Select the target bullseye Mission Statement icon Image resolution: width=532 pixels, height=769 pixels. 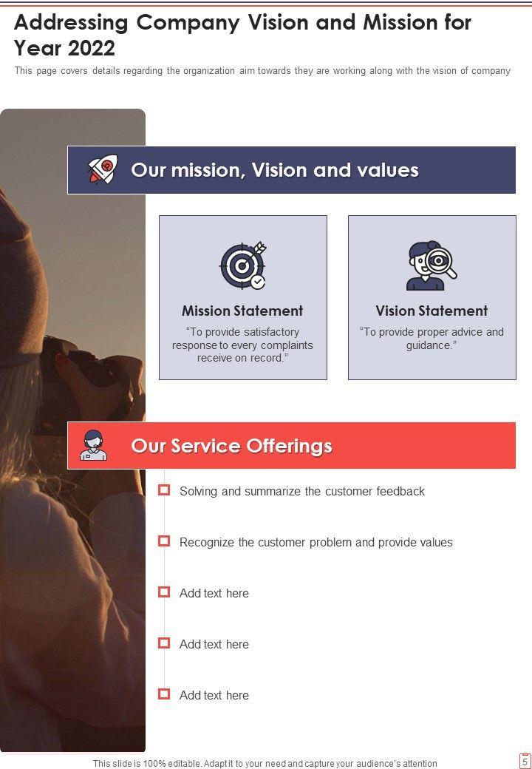pos(243,265)
